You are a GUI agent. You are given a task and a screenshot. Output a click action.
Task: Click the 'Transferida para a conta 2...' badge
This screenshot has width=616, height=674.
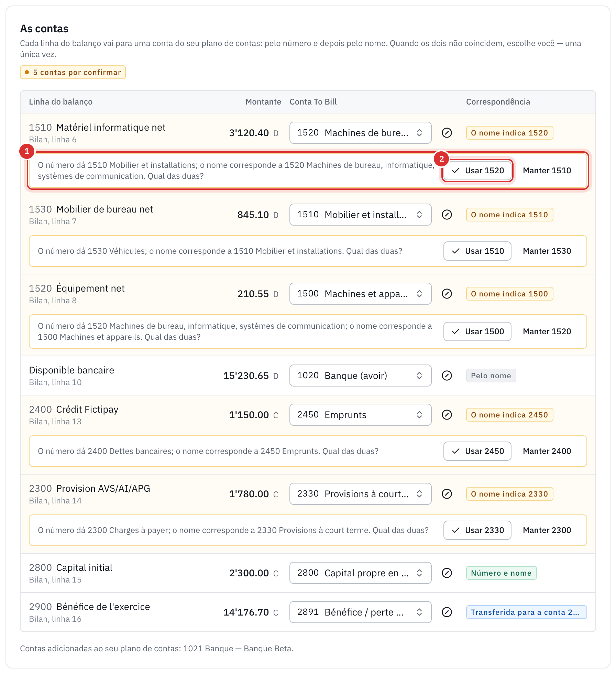pyautogui.click(x=526, y=612)
